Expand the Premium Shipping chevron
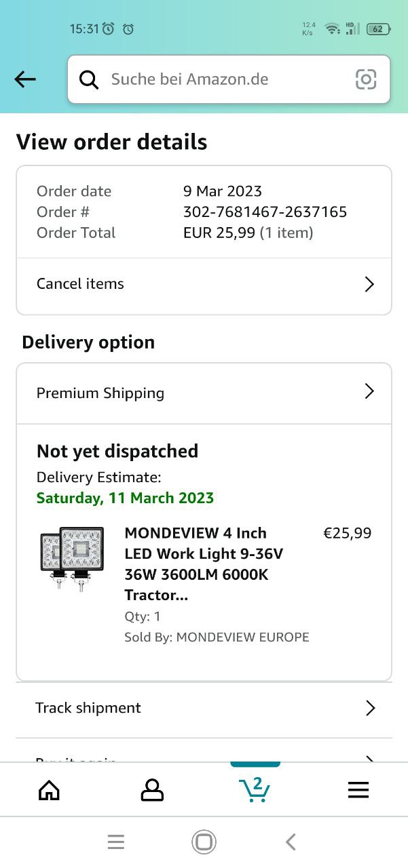This screenshot has height=868, width=408. point(369,391)
